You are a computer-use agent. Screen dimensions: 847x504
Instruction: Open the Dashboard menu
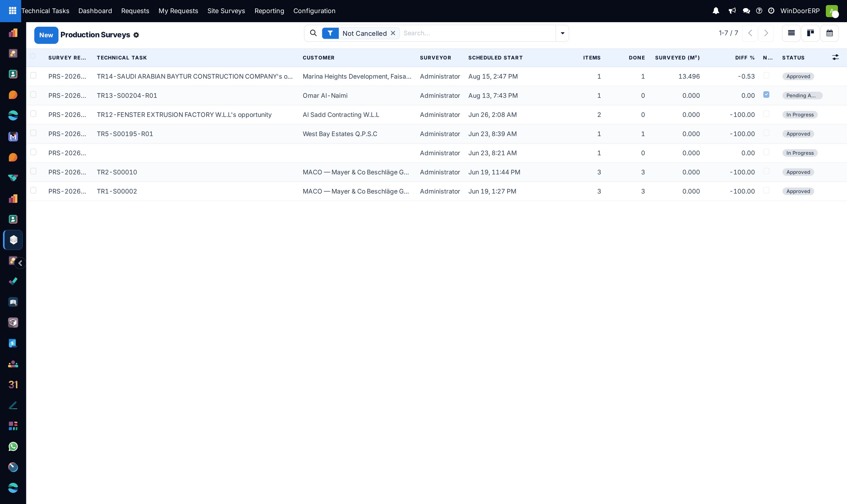point(95,11)
